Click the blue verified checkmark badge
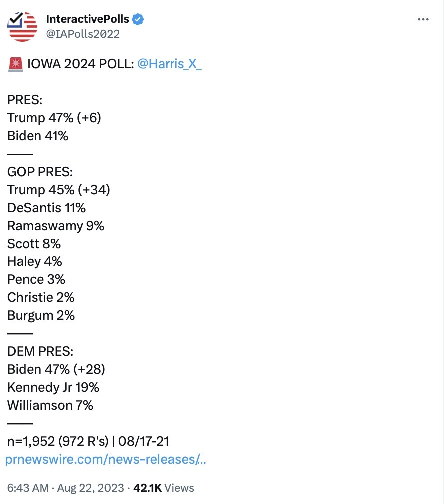 (x=138, y=19)
